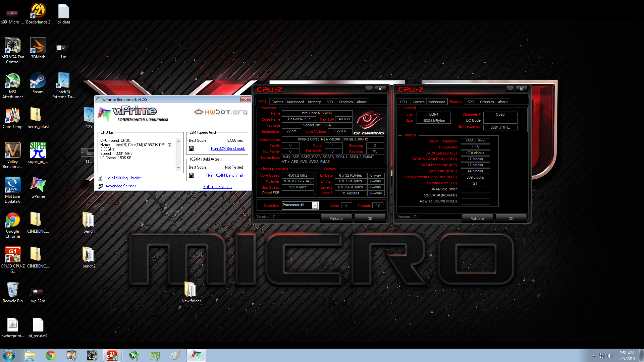The image size is (644, 362).
Task: Open SPD tab in right CPU-Z window
Action: coord(471,102)
